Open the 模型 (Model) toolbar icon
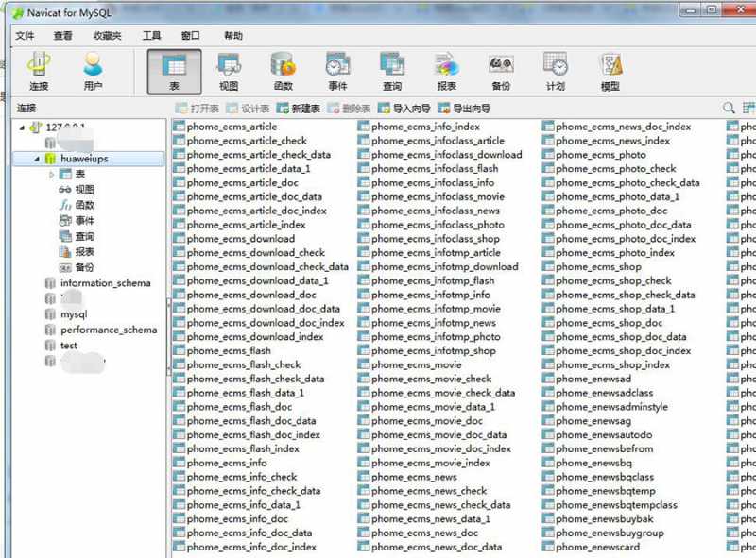This screenshot has width=756, height=558. (x=610, y=71)
